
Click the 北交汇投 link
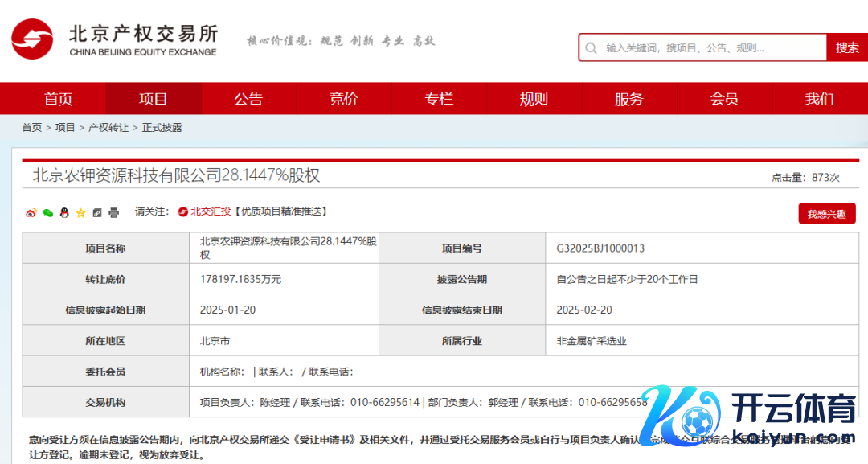pos(211,211)
